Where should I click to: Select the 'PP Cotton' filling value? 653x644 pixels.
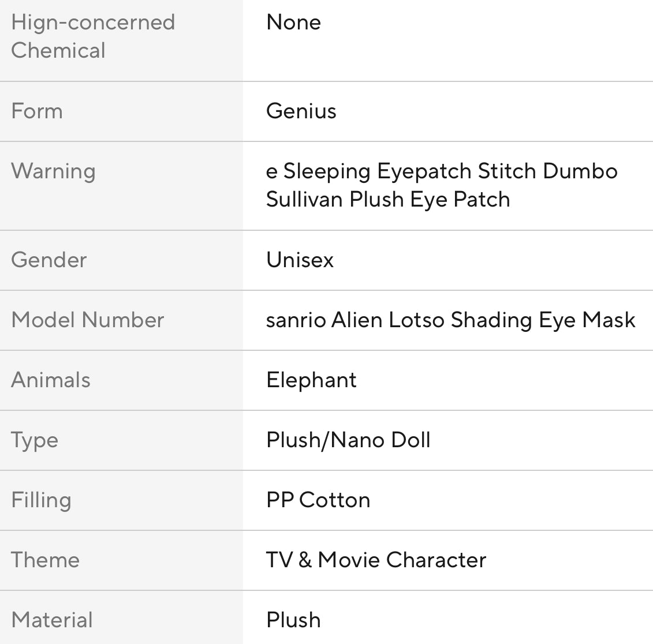(318, 500)
